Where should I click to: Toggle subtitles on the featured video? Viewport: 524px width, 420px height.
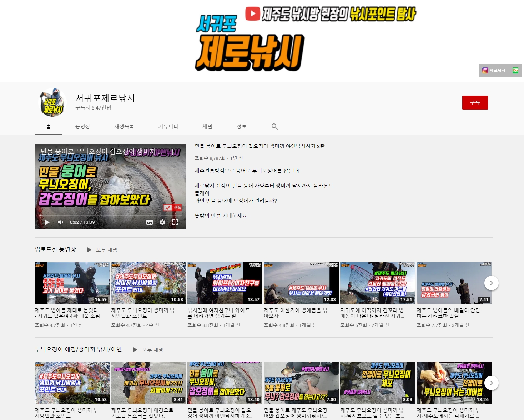(x=150, y=222)
